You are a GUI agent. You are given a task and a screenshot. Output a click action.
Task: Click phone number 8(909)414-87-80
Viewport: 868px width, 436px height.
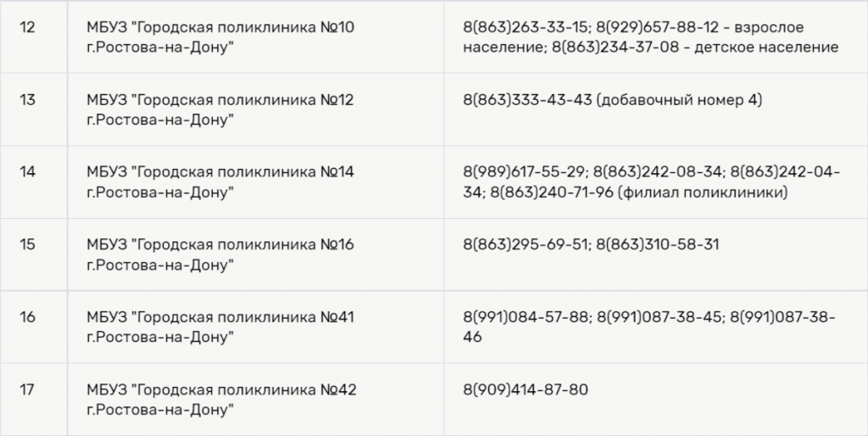coord(526,390)
